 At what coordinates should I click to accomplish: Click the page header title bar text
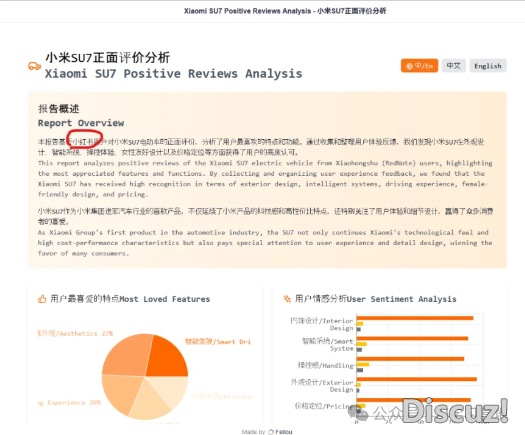(x=285, y=11)
